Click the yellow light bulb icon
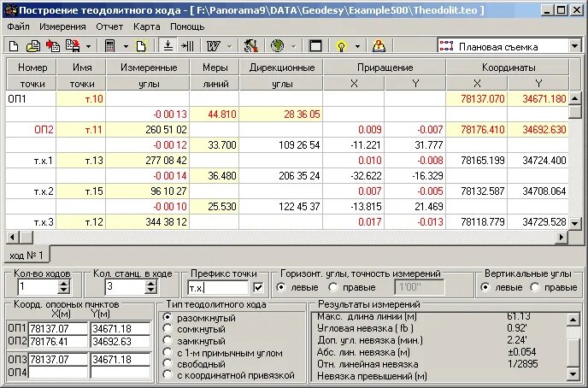 point(341,46)
